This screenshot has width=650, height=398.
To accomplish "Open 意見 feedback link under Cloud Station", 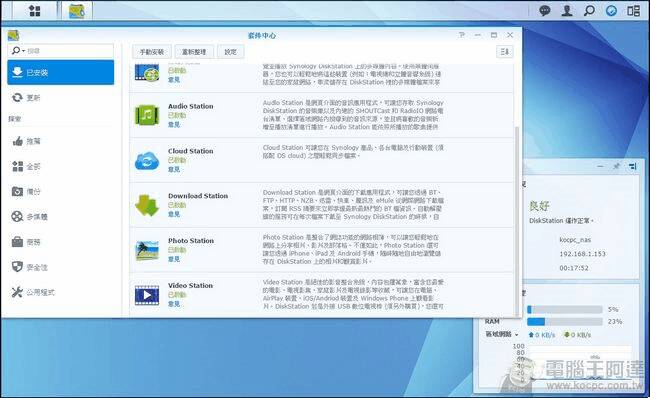I will (x=174, y=169).
